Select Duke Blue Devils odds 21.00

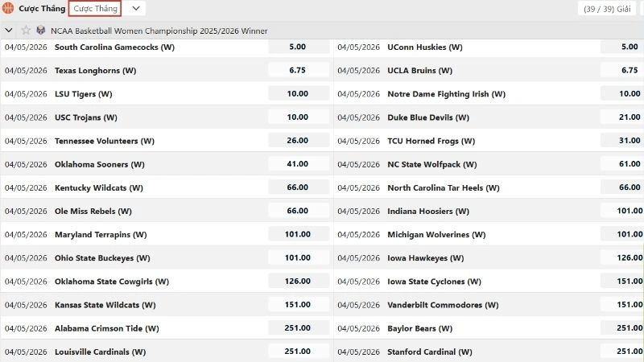coord(622,117)
